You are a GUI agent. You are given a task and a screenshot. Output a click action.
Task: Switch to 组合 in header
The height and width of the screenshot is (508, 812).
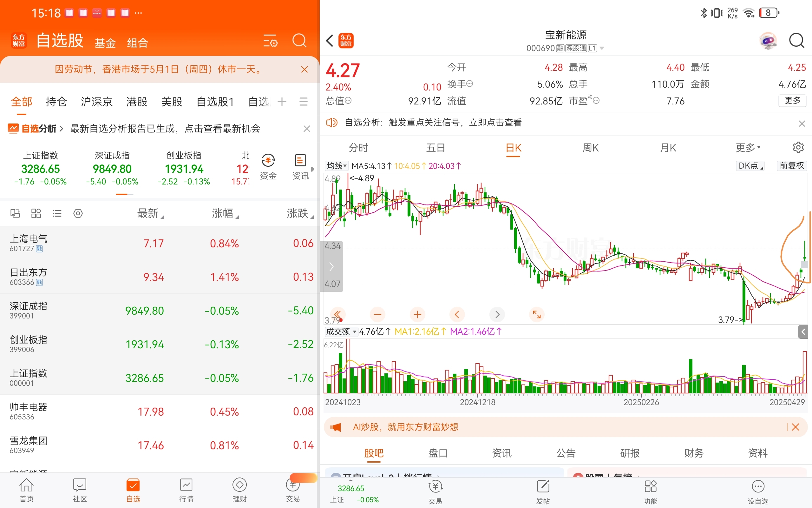[x=137, y=43]
